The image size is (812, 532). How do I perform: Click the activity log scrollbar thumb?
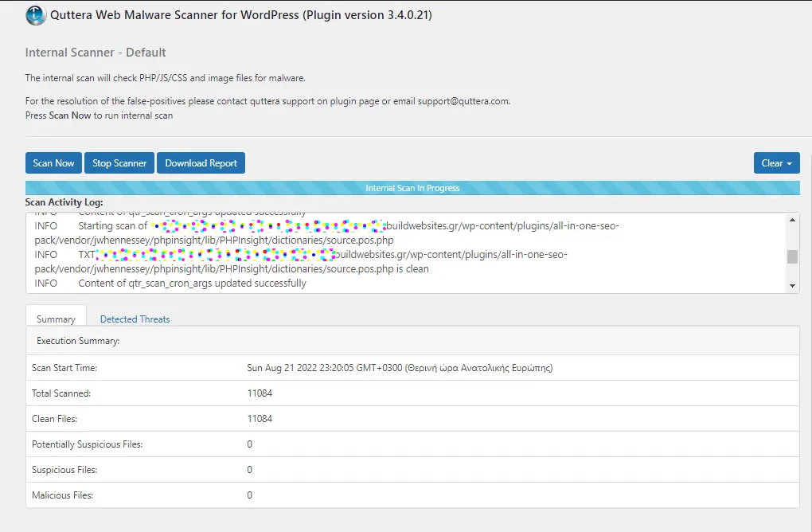tap(792, 257)
